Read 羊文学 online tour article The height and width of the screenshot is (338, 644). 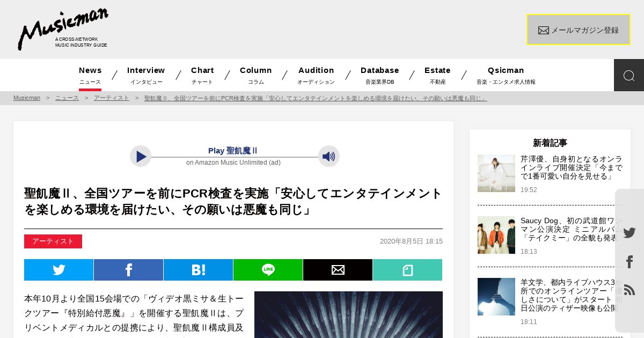click(x=572, y=295)
